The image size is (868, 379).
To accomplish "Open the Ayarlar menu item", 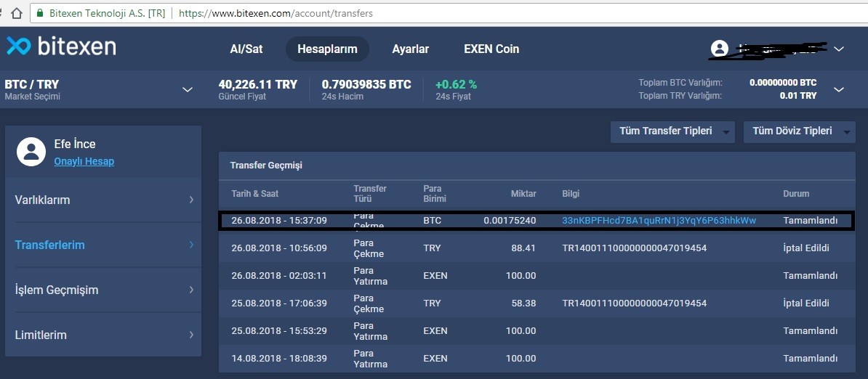I will click(410, 49).
